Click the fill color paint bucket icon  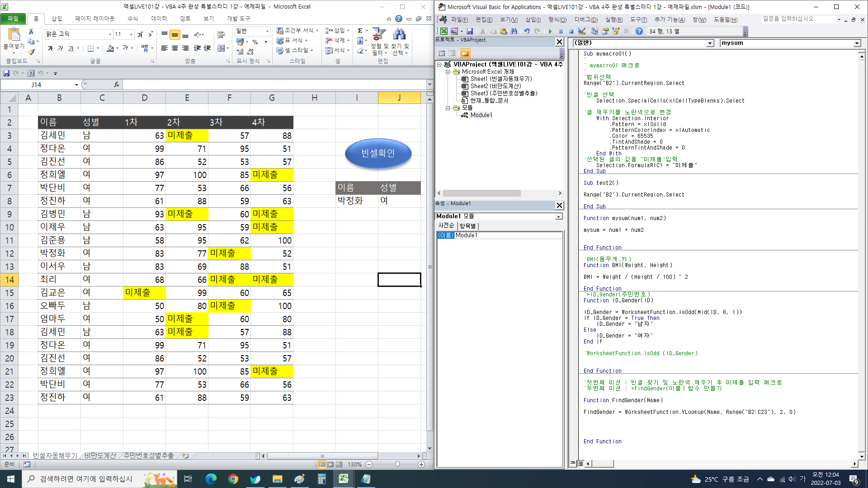[110, 48]
